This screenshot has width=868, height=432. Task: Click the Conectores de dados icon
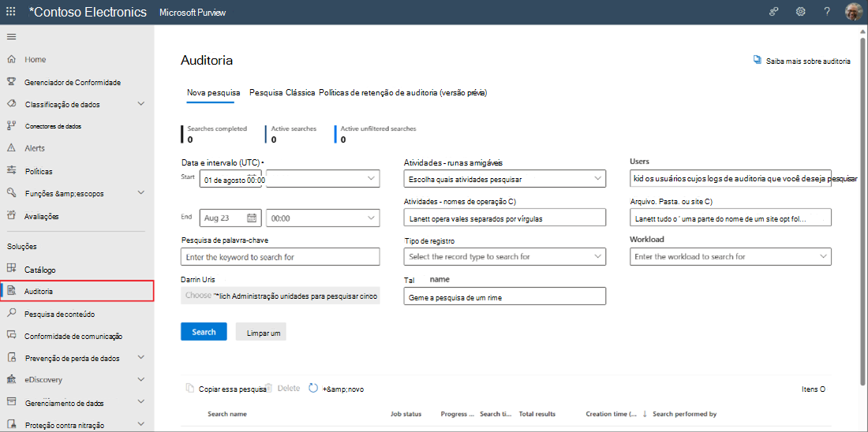coord(11,126)
